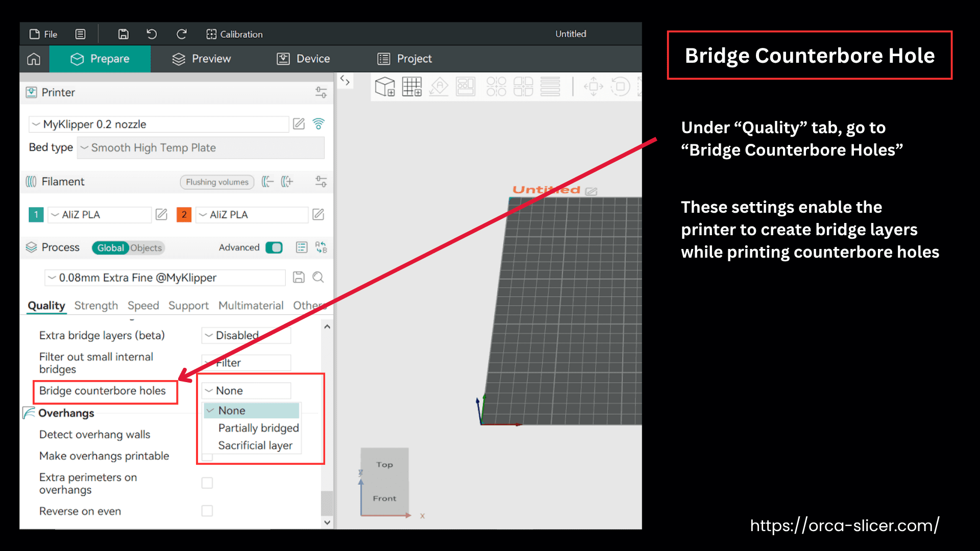Click the Redo arrow icon
Viewport: 980px width, 551px height.
tap(181, 34)
